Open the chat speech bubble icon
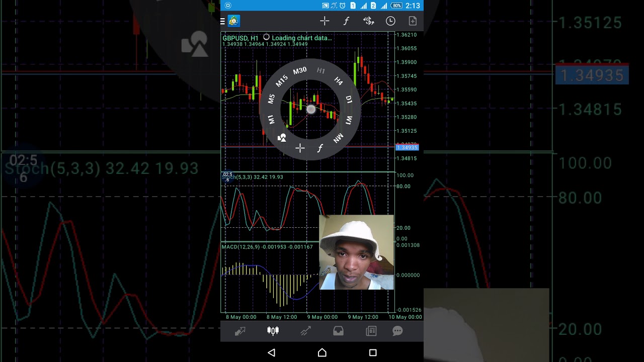Screen dimensions: 644x362 click(397, 331)
